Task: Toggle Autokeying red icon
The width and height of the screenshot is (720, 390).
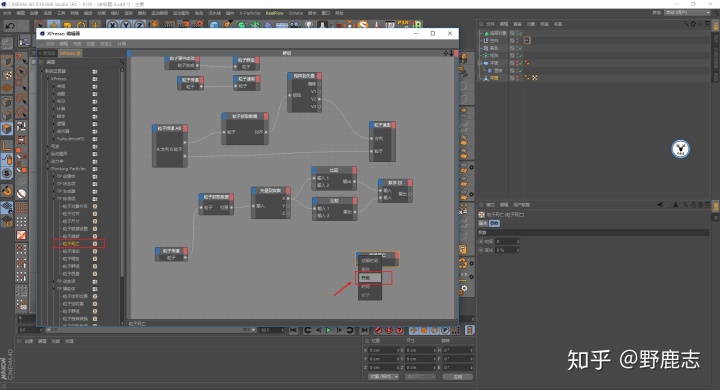Action: (x=388, y=330)
